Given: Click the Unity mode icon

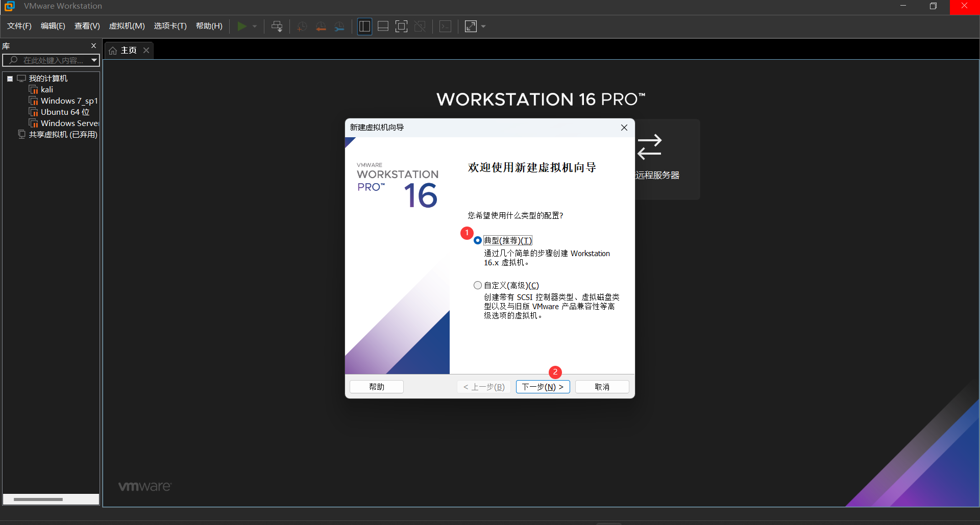Looking at the screenshot, I should tap(420, 26).
